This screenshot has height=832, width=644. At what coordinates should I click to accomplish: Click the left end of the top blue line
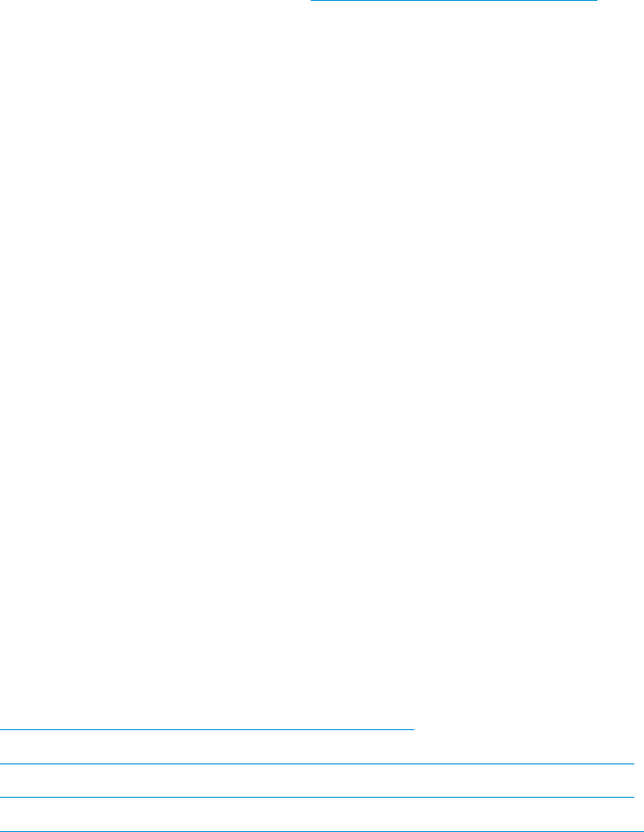tap(312, 1)
